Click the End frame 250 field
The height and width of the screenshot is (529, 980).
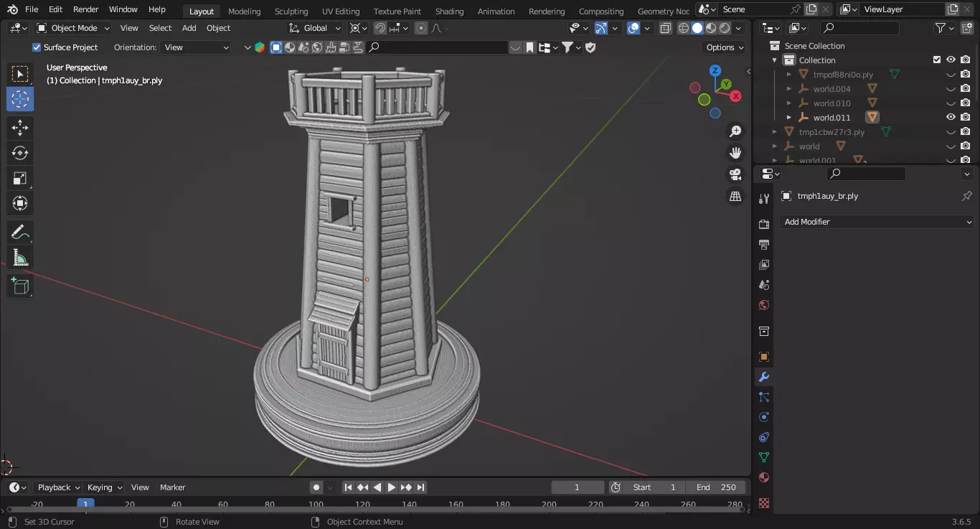tap(716, 487)
